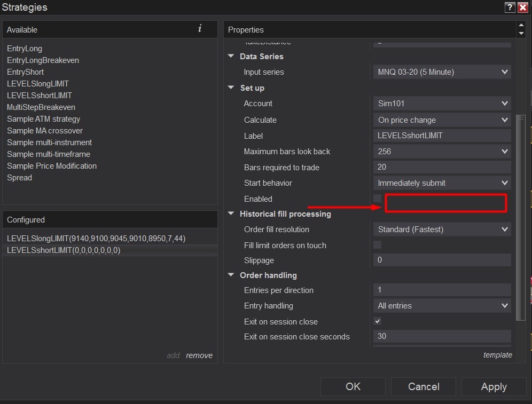
Task: Select Sample MA crossover
Action: click(45, 131)
